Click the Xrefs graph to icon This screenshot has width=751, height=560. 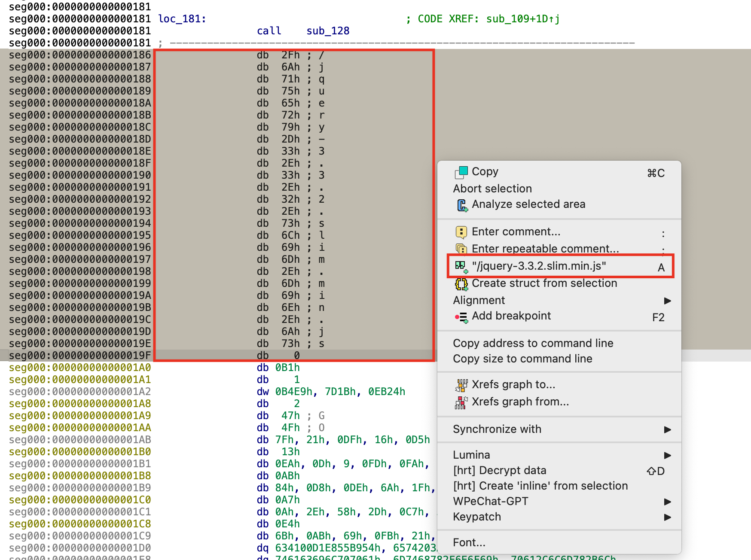tap(462, 385)
